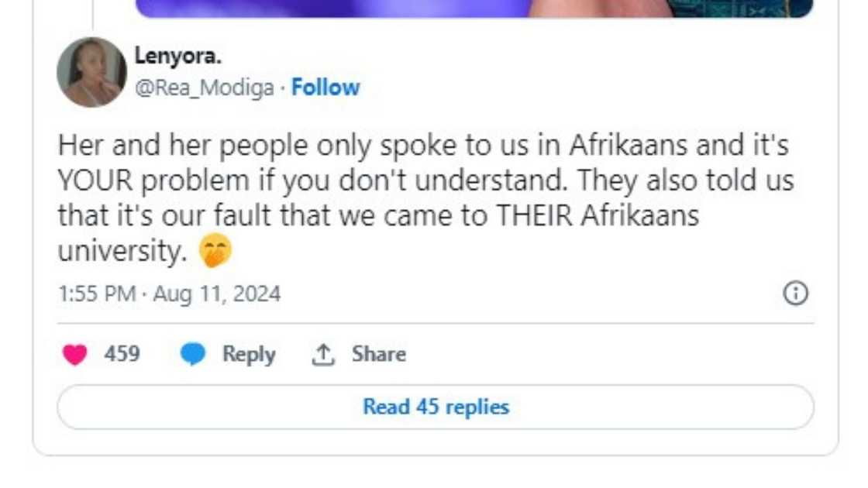Open the tweet info circle icon
This screenshot has width=868, height=488.
pos(796,294)
